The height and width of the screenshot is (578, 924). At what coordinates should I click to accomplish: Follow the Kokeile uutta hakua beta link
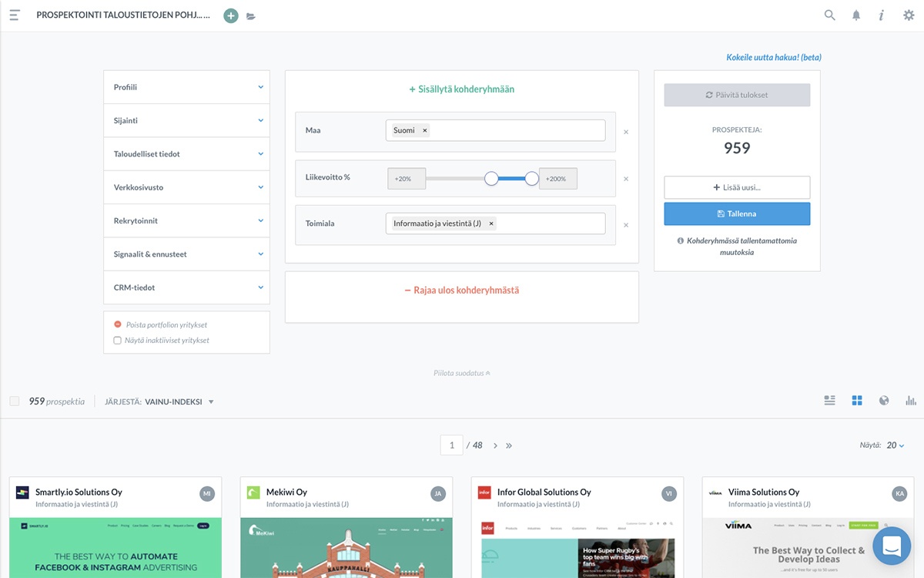(773, 58)
